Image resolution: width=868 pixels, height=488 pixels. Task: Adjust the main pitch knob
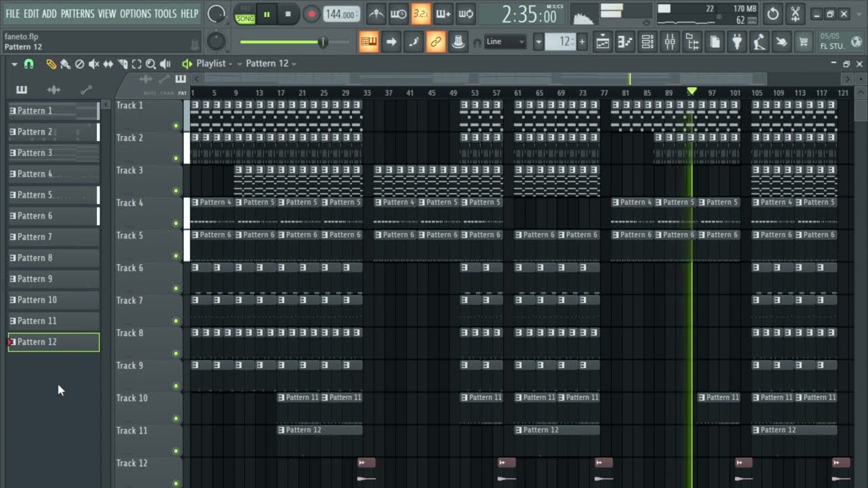216,42
